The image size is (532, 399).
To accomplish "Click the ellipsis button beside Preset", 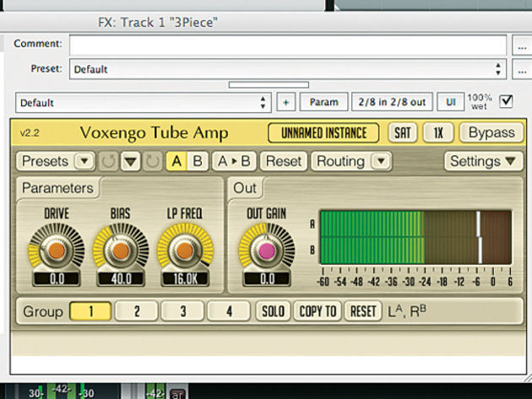I will pos(522,69).
